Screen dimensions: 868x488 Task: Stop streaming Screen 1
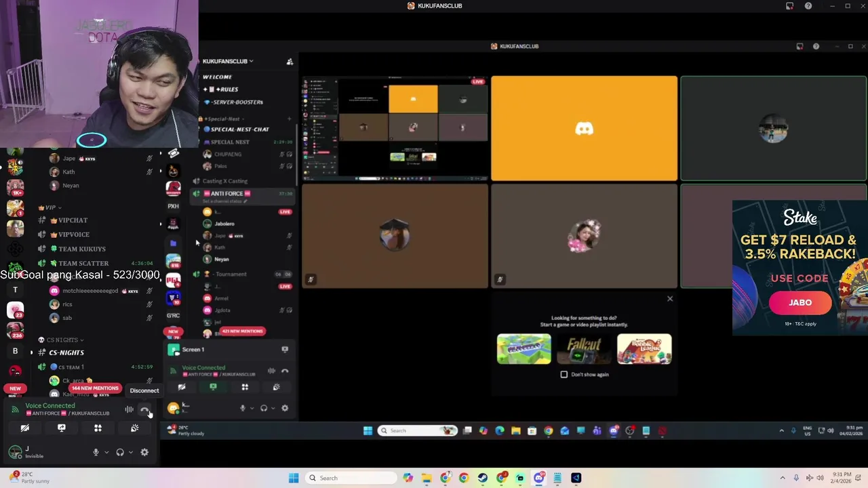pyautogui.click(x=285, y=350)
